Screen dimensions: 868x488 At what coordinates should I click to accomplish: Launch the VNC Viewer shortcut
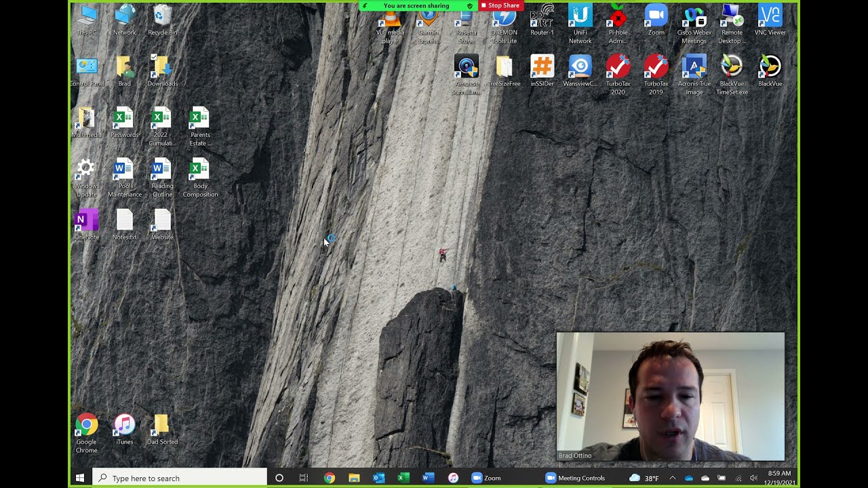coord(770,20)
